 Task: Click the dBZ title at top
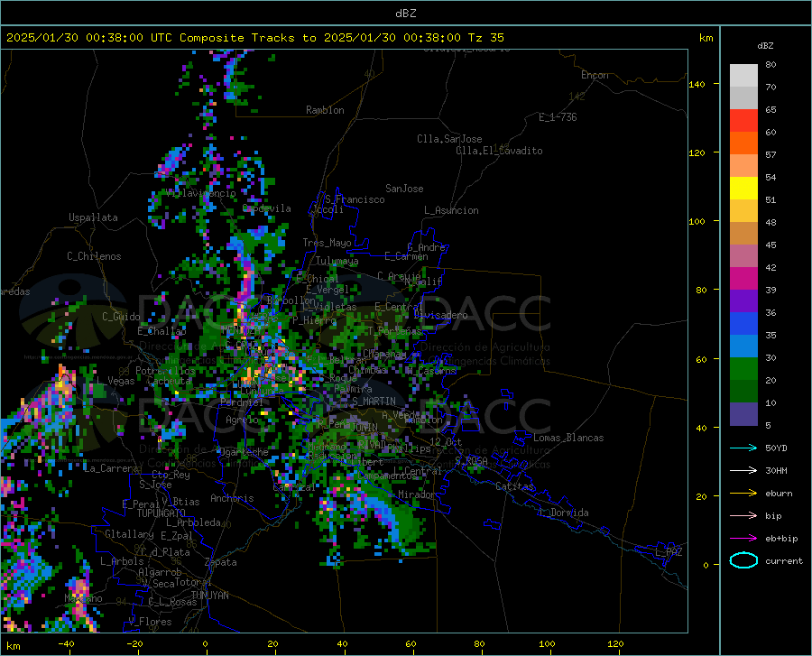point(405,14)
